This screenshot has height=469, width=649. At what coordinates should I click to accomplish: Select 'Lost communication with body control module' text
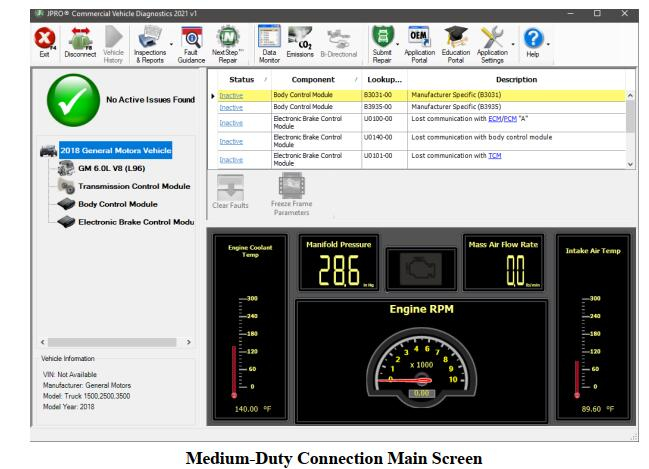point(481,137)
